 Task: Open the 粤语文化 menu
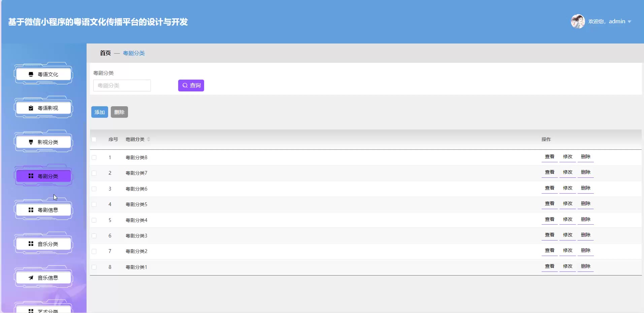pyautogui.click(x=43, y=74)
